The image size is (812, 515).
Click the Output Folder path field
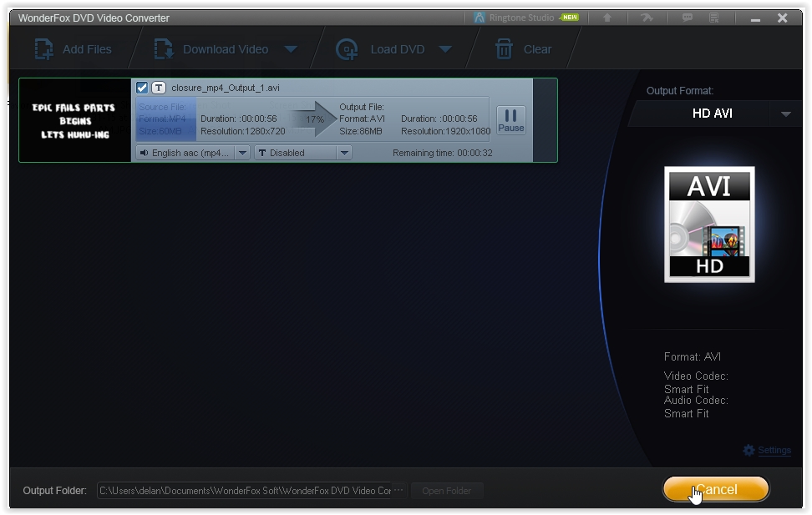[x=245, y=490]
